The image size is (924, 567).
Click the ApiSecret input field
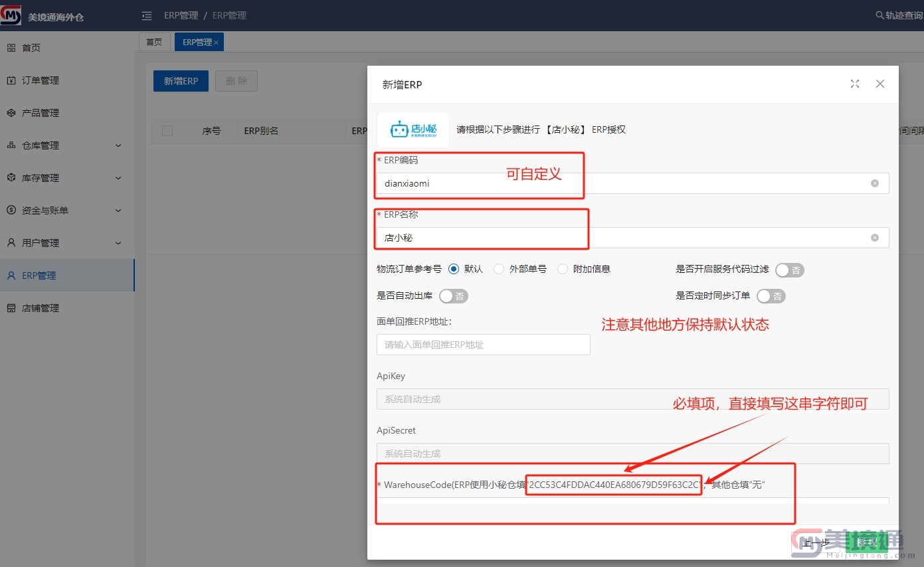633,453
